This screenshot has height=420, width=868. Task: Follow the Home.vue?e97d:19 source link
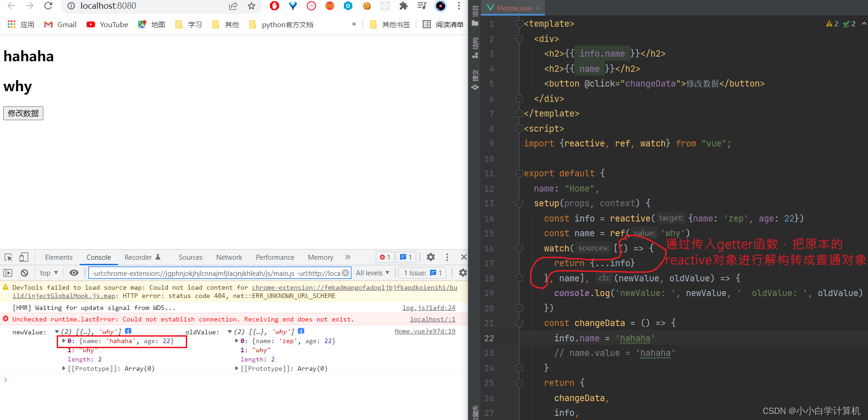point(425,331)
